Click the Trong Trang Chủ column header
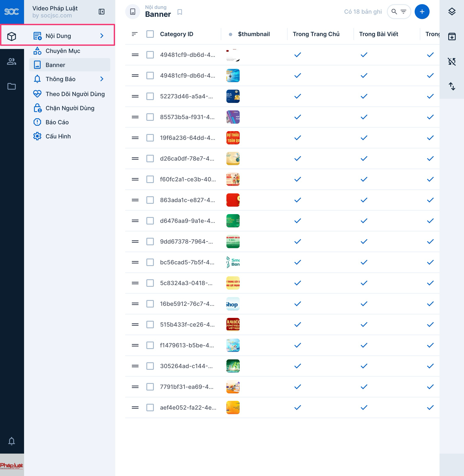The height and width of the screenshot is (476, 464). pyautogui.click(x=316, y=34)
